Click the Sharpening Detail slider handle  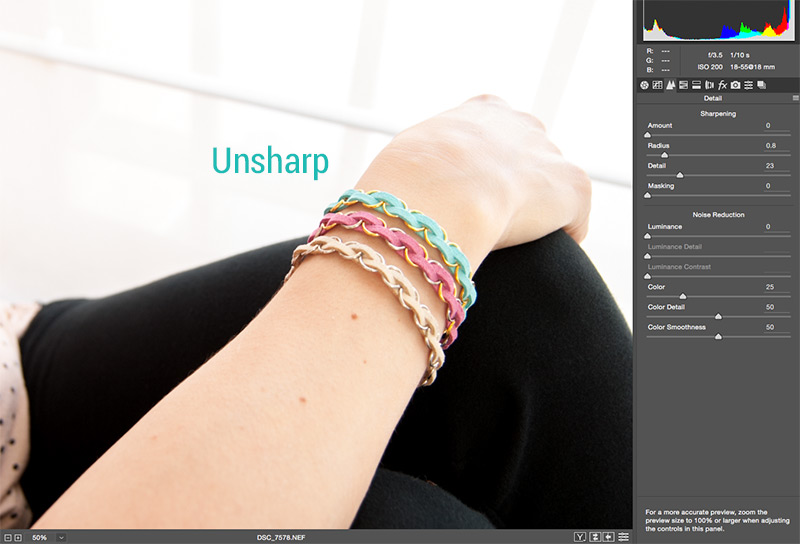click(x=680, y=175)
